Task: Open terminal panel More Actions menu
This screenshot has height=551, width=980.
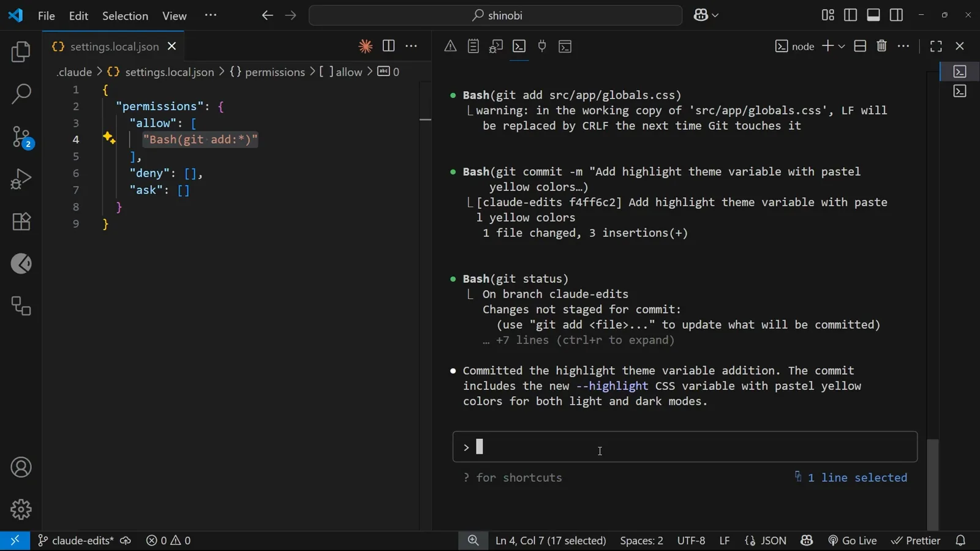Action: 904,46
